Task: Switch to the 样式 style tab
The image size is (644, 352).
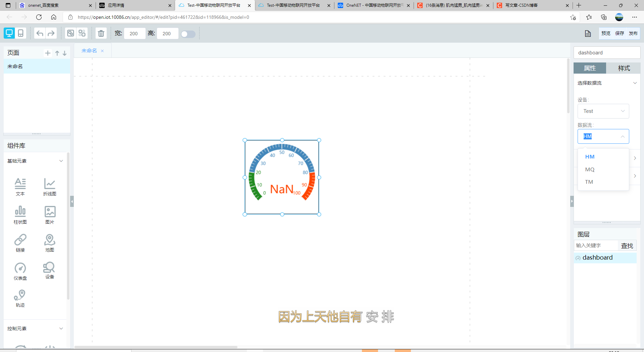Action: coord(624,68)
